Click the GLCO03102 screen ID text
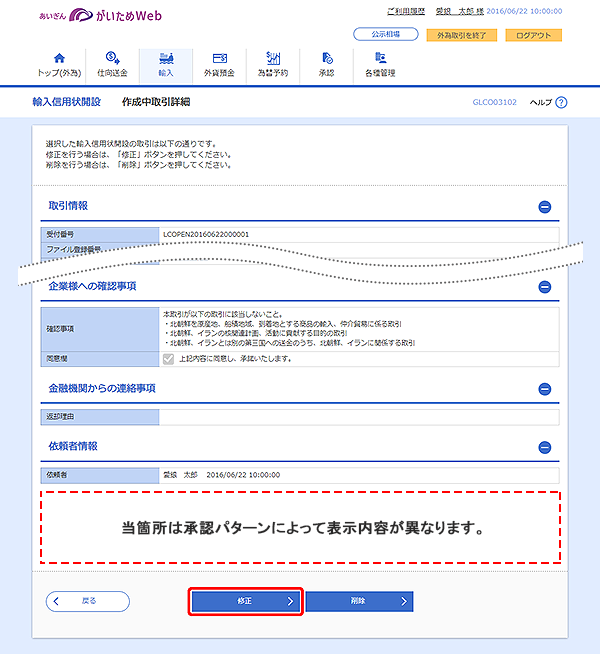600x654 pixels. pyautogui.click(x=495, y=102)
